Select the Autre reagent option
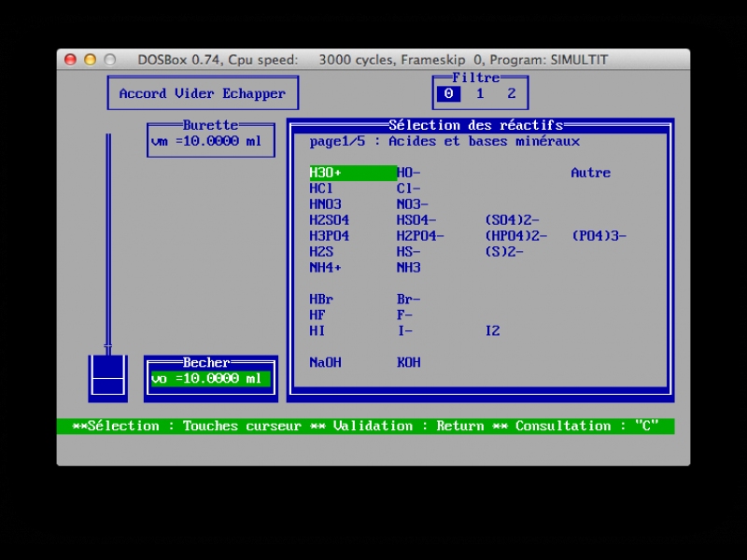This screenshot has height=560, width=747. (x=590, y=173)
